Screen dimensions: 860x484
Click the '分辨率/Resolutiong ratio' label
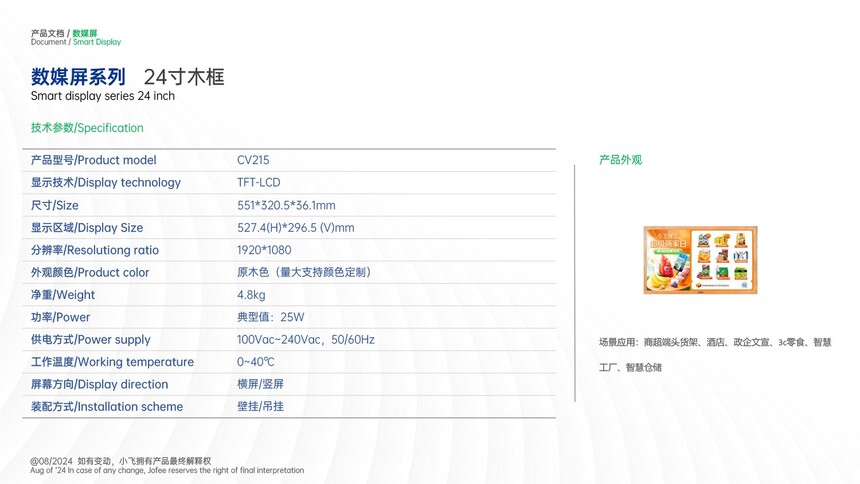[94, 250]
